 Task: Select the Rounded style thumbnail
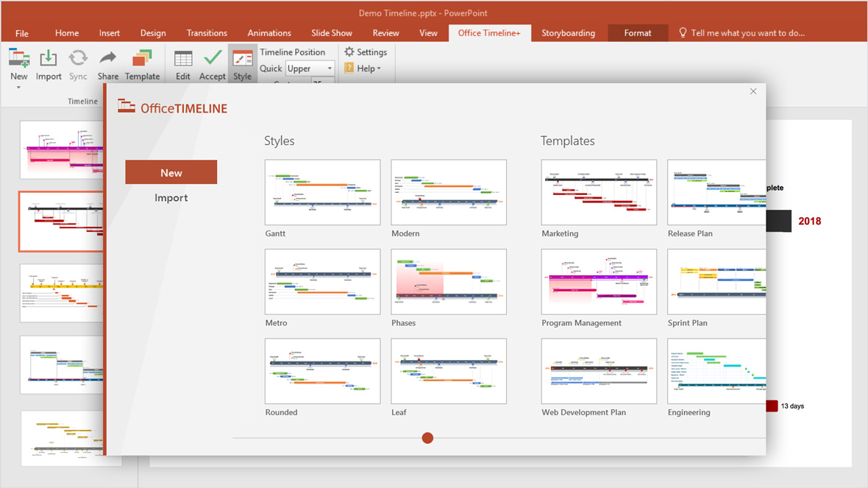[323, 371]
